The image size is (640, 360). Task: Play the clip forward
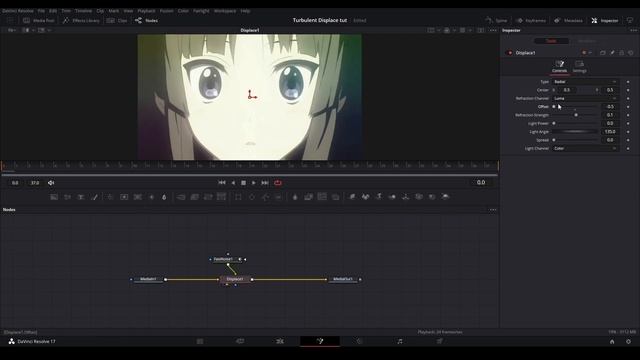253,183
